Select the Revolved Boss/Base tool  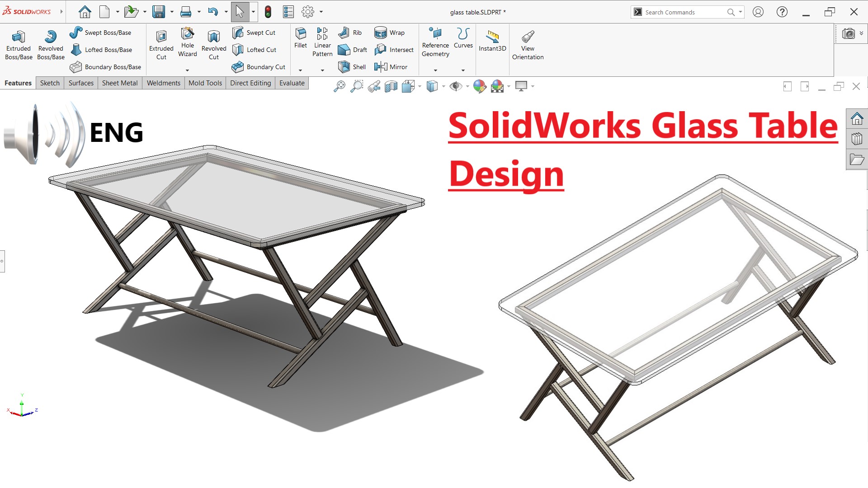[51, 45]
